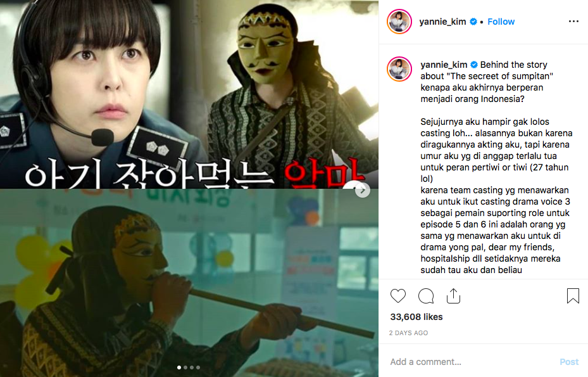The width and height of the screenshot is (588, 377).
Task: Follow yannie_kim account
Action: tap(501, 22)
